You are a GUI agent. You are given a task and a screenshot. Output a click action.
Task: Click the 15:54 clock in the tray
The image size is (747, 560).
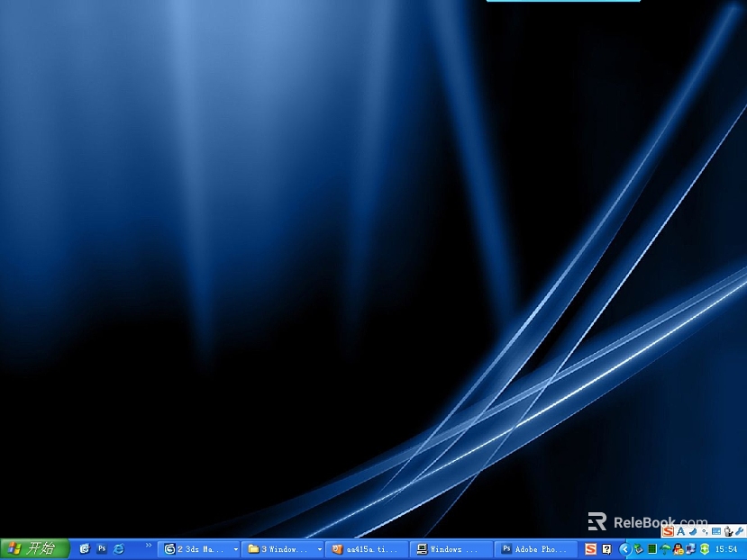coord(726,548)
